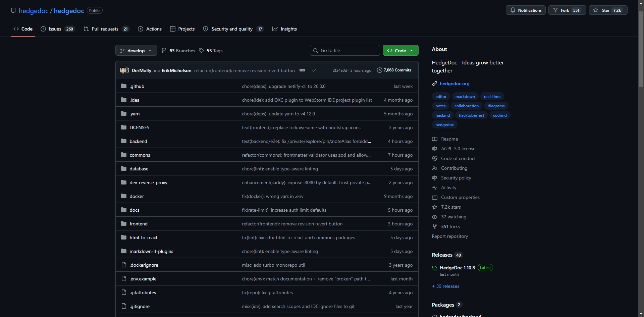The image size is (644, 317).
Task: Click the folder icon for .idea
Action: click(x=124, y=100)
